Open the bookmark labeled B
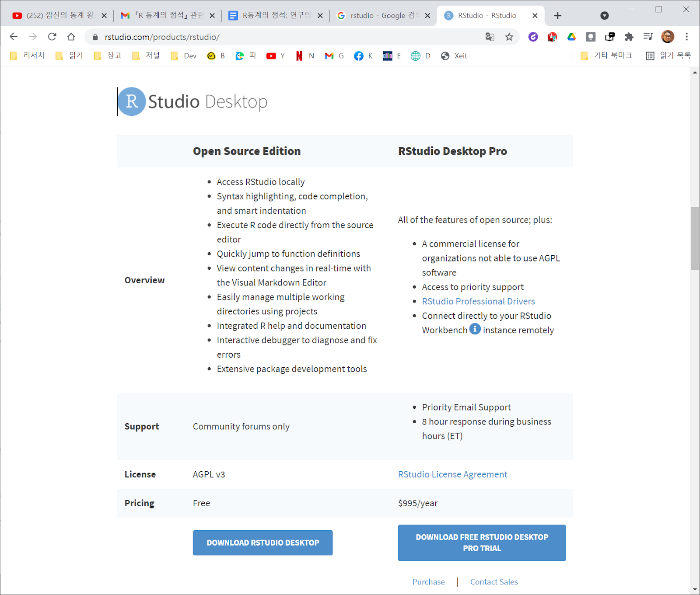 click(x=216, y=56)
